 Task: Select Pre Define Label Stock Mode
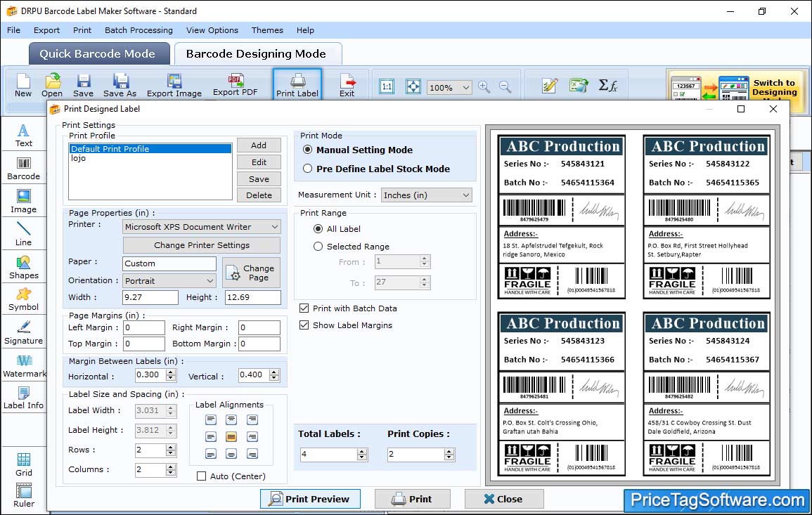click(308, 169)
